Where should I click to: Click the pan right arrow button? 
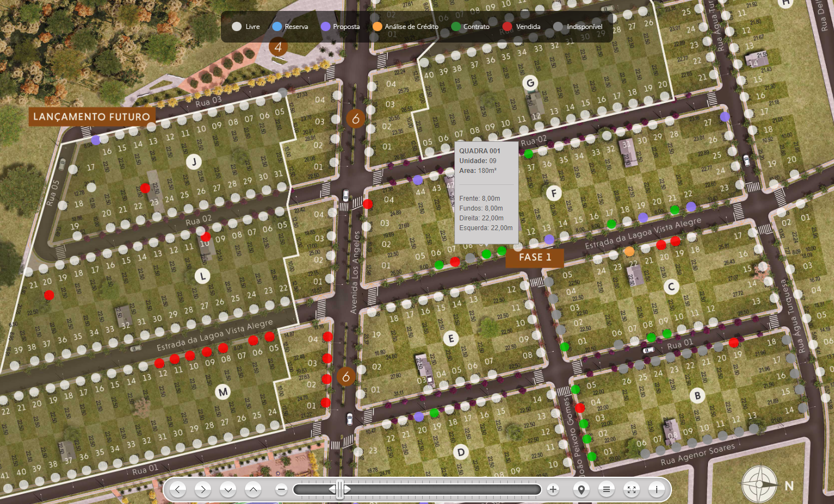point(203,489)
